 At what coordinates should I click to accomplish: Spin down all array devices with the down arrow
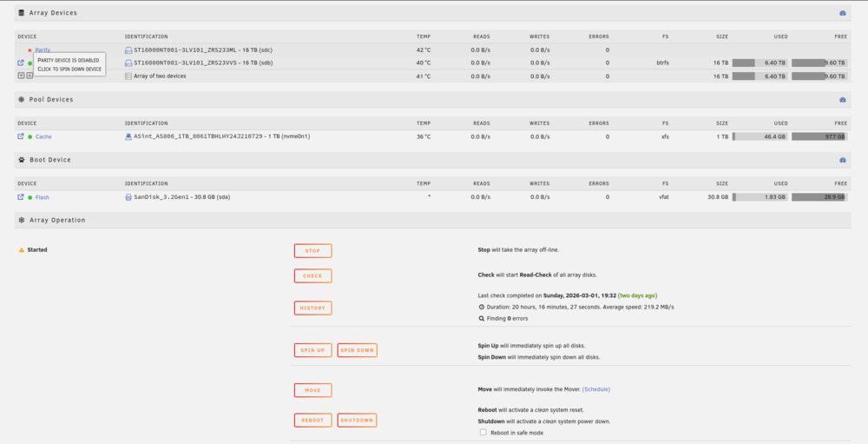point(21,76)
